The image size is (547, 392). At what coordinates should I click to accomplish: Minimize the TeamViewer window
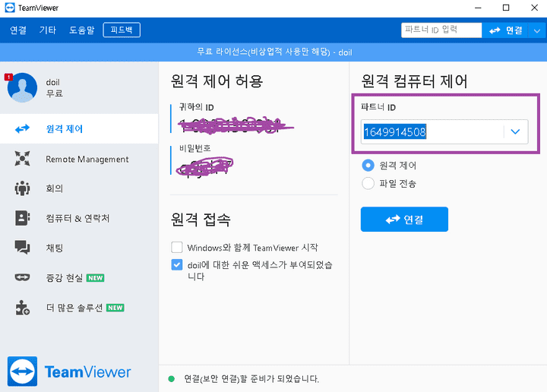478,8
